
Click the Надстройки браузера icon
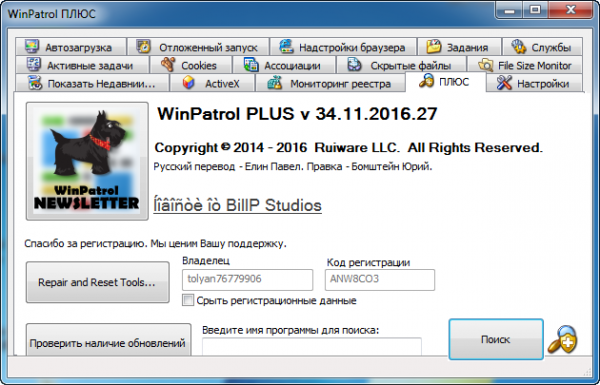coord(286,47)
